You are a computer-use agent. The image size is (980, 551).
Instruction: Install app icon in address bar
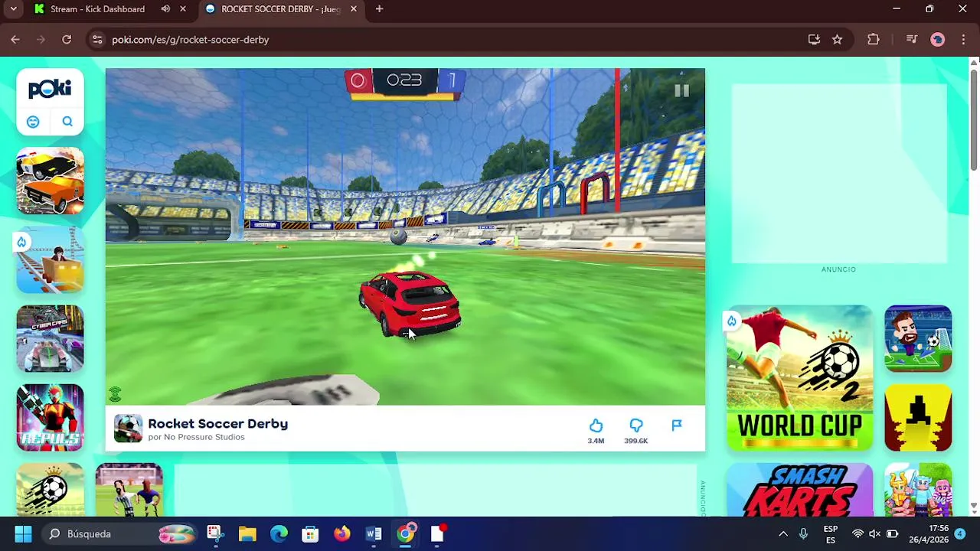click(x=814, y=40)
